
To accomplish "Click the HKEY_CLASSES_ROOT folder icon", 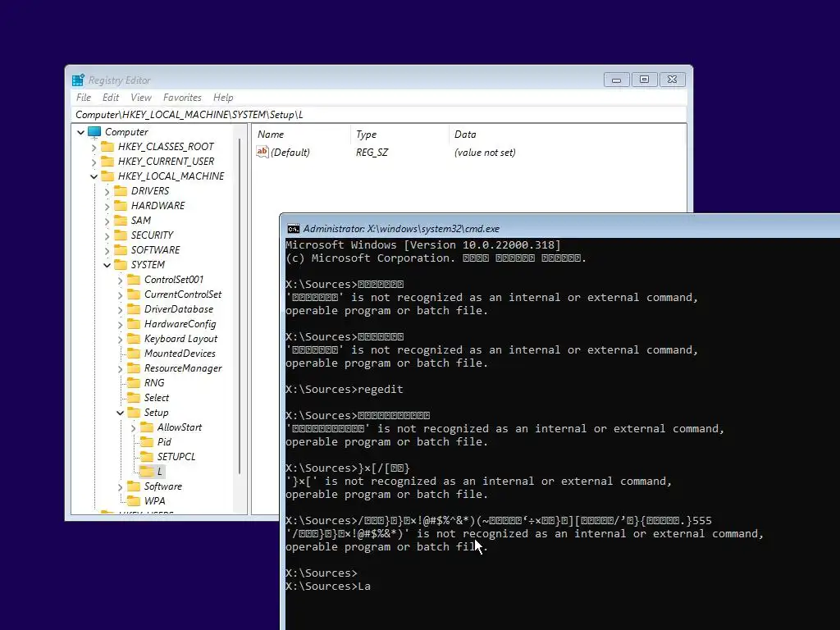I will click(x=107, y=146).
